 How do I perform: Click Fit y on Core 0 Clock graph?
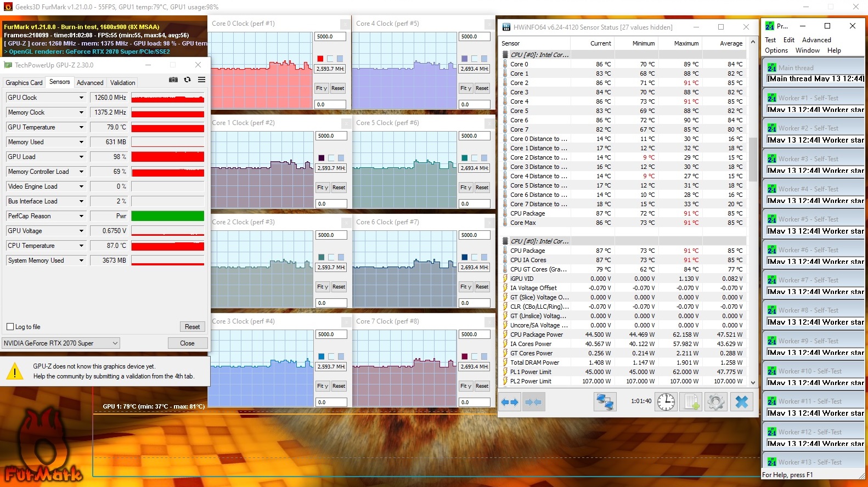pyautogui.click(x=321, y=88)
